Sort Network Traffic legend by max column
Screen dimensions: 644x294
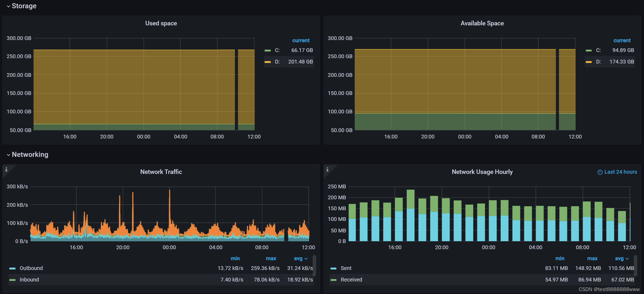(271, 258)
